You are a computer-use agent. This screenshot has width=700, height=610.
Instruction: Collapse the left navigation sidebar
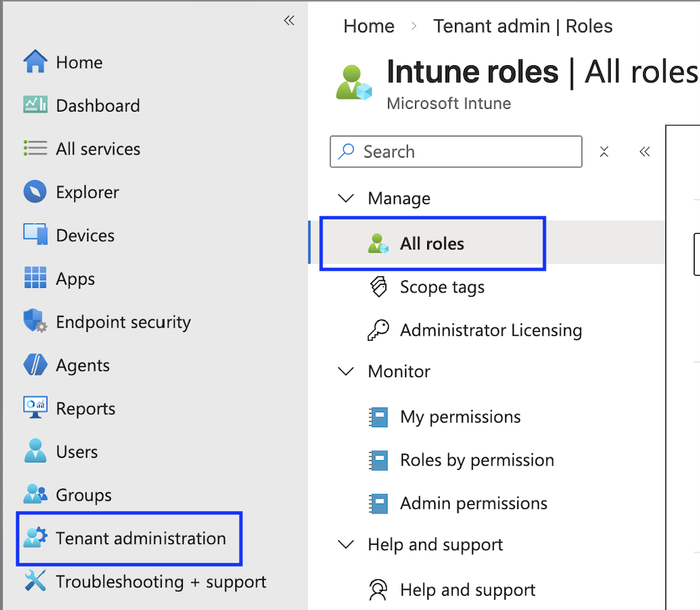(289, 20)
